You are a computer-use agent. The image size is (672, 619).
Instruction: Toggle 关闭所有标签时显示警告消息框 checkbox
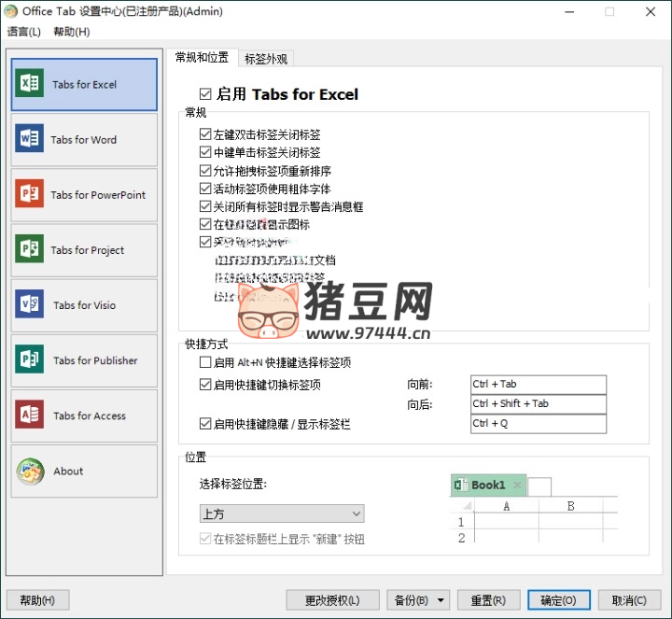coord(205,206)
